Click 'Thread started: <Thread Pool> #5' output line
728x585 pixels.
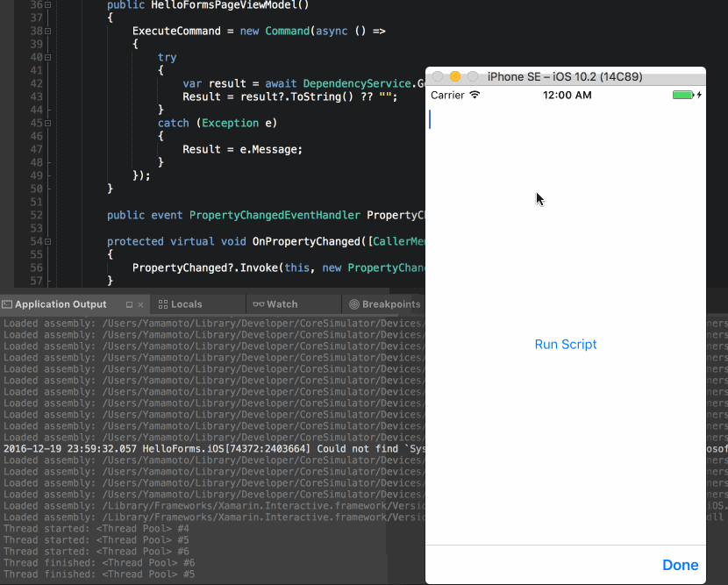(x=96, y=540)
